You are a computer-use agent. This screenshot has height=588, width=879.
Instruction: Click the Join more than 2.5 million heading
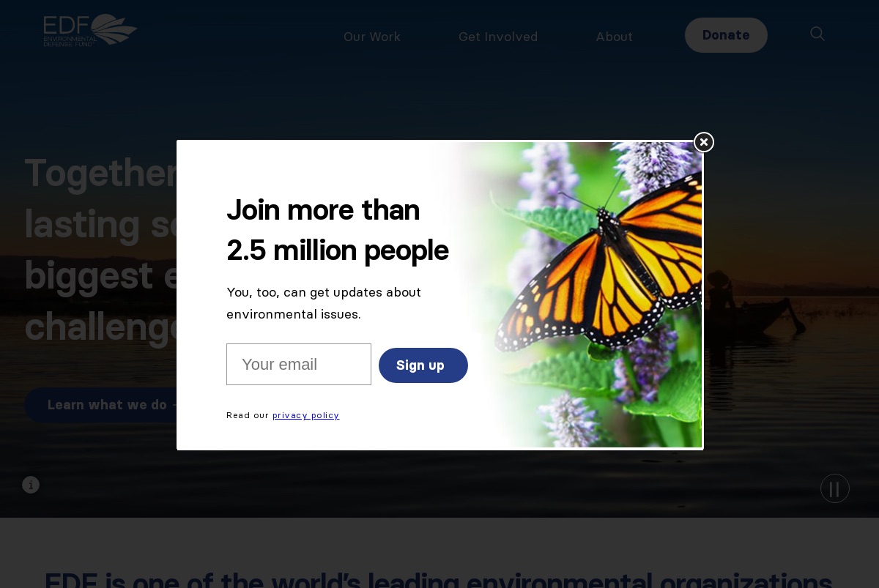point(338,230)
